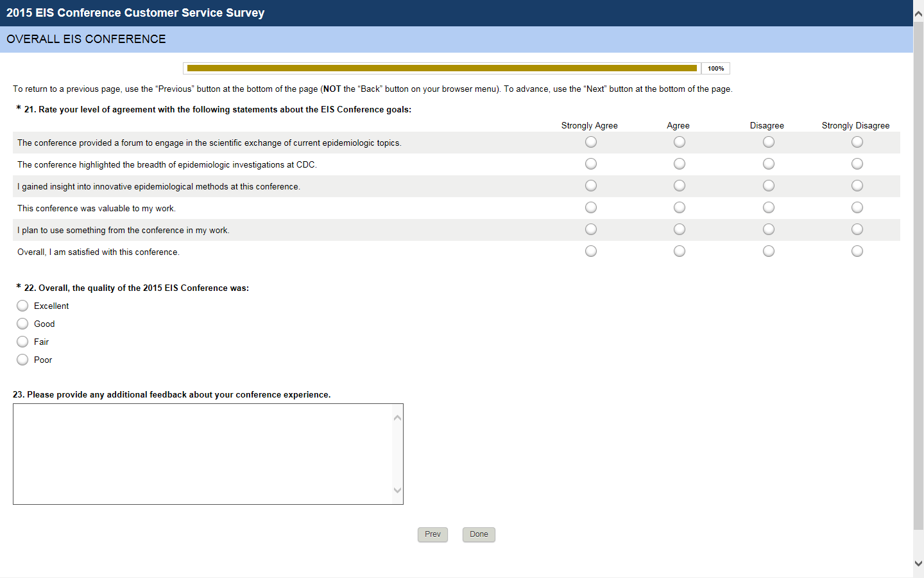Choose Excellent for overall conference quality
This screenshot has height=578, width=924.
[x=22, y=306]
